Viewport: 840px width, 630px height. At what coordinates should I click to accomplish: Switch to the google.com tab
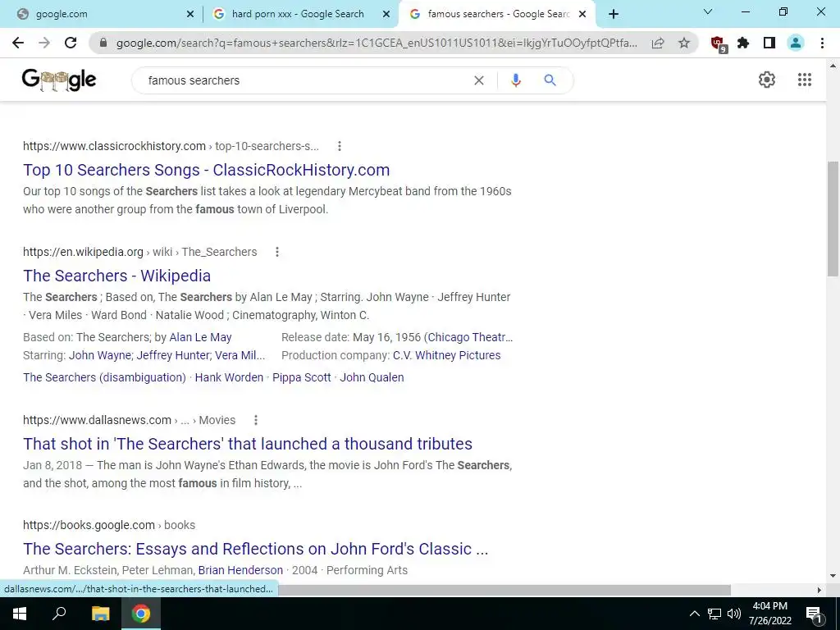click(x=105, y=14)
